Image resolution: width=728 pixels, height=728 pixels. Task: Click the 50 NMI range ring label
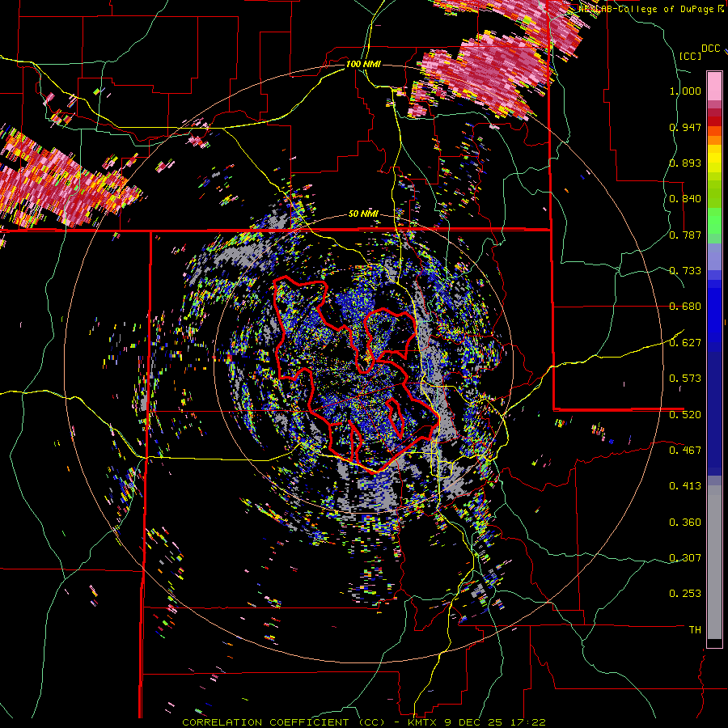click(x=363, y=214)
